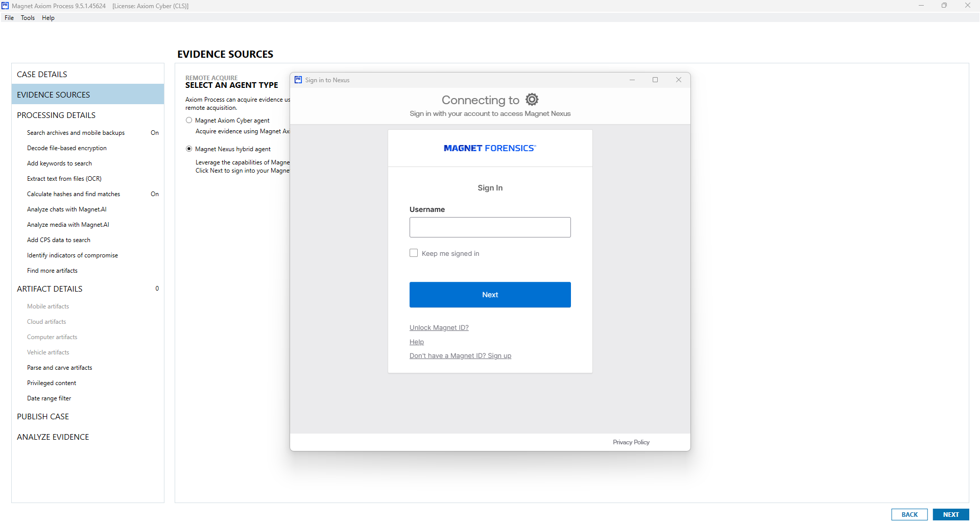Open the Case Details section
The image size is (980, 525).
(x=42, y=75)
